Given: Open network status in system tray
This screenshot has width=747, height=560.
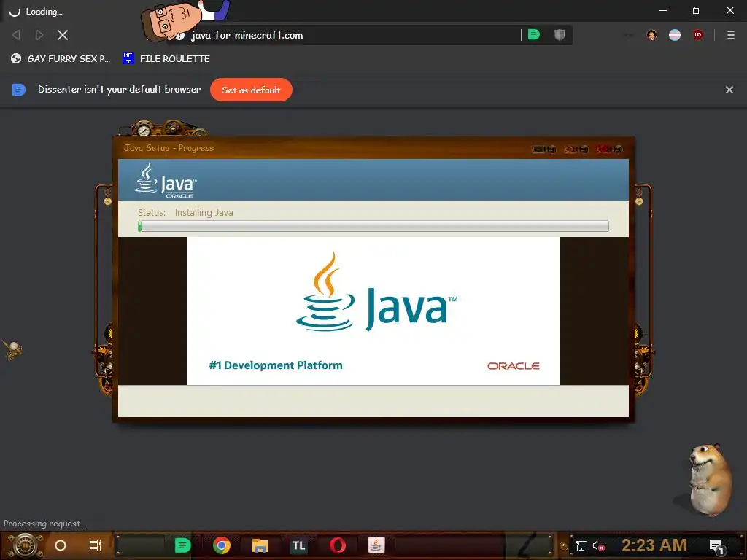Looking at the screenshot, I should pos(581,545).
